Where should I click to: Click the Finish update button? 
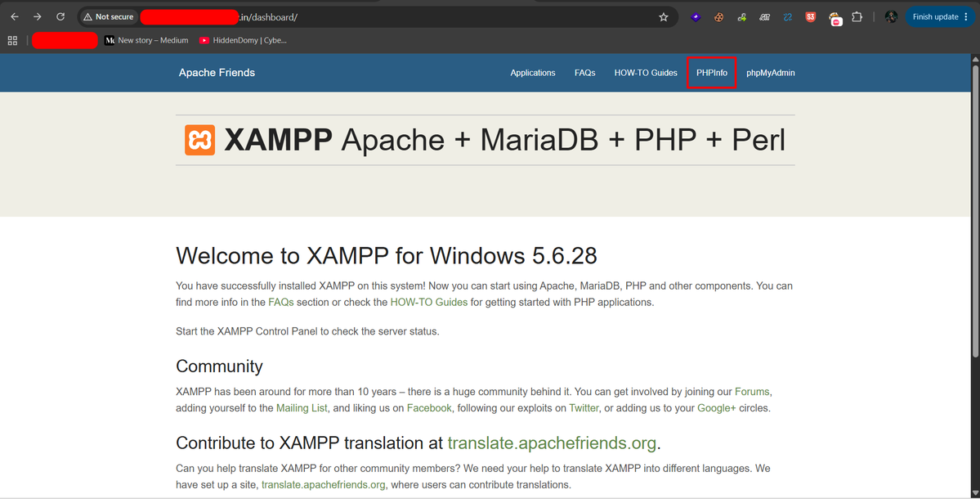(x=935, y=17)
